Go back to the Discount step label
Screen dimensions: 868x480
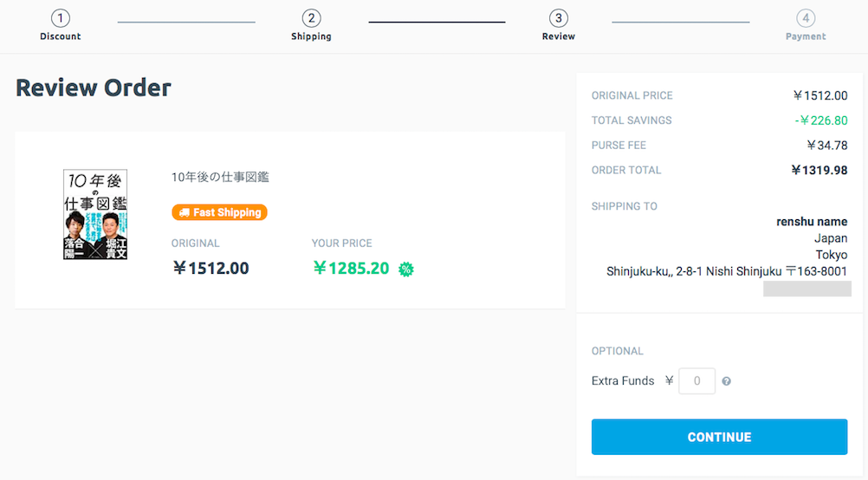[61, 36]
